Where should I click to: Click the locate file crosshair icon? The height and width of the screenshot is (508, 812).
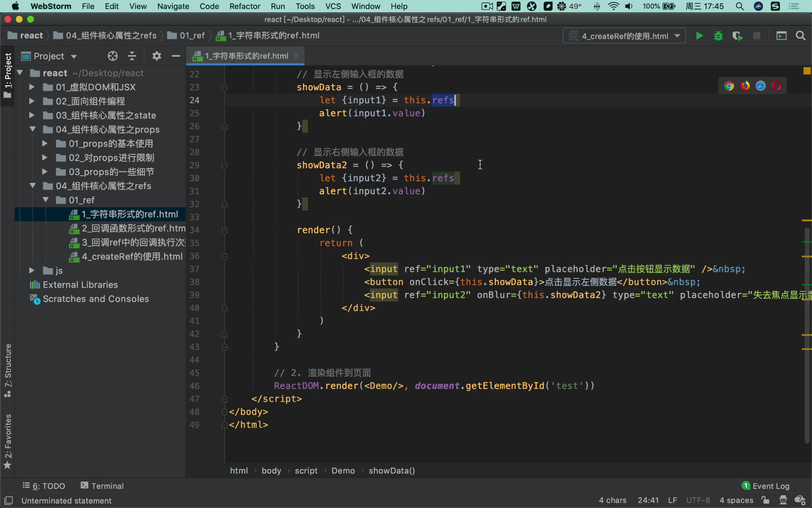coord(113,56)
